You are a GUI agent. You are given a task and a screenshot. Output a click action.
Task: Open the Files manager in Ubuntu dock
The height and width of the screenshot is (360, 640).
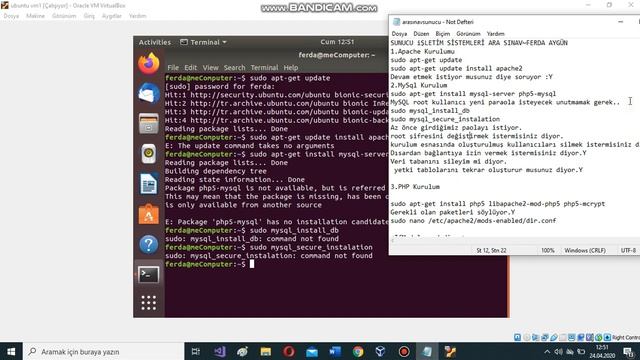(149, 124)
